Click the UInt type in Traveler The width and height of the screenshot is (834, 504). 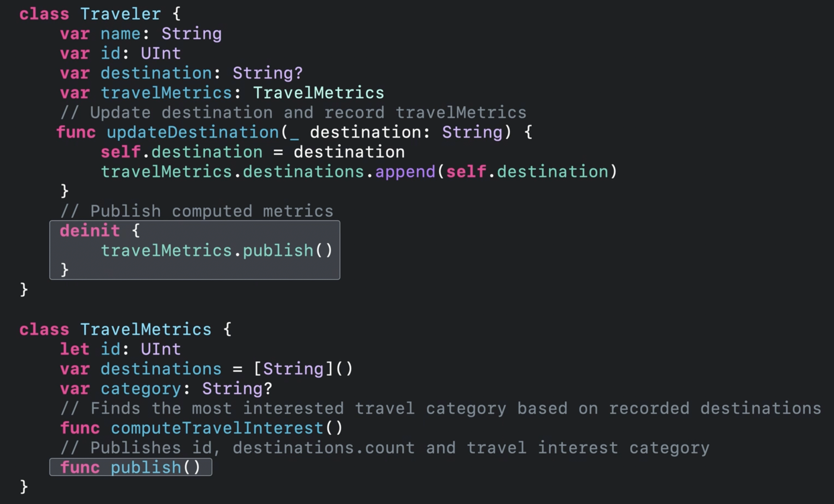[x=161, y=54]
